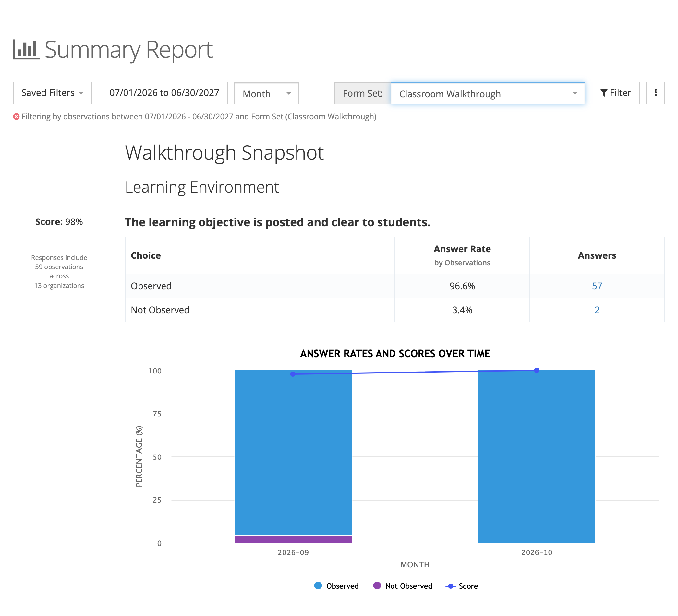Open the Form Set Classroom Walkthrough dropdown

point(488,94)
